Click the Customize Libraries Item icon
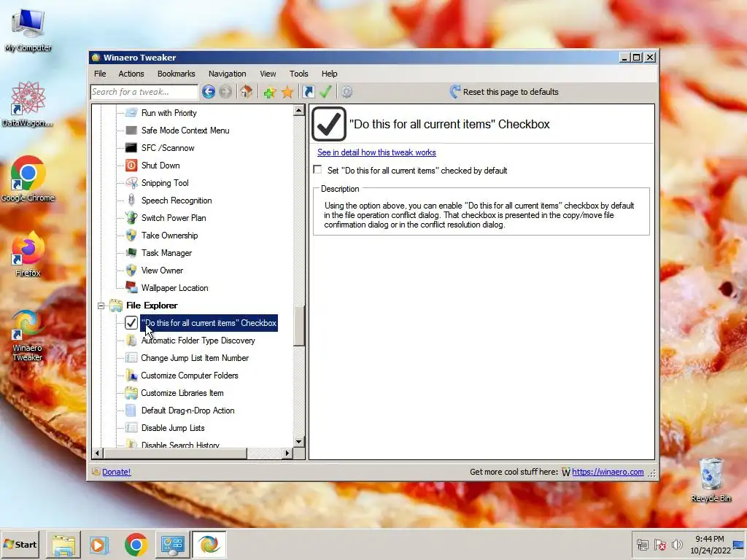The height and width of the screenshot is (560, 747). 131,393
